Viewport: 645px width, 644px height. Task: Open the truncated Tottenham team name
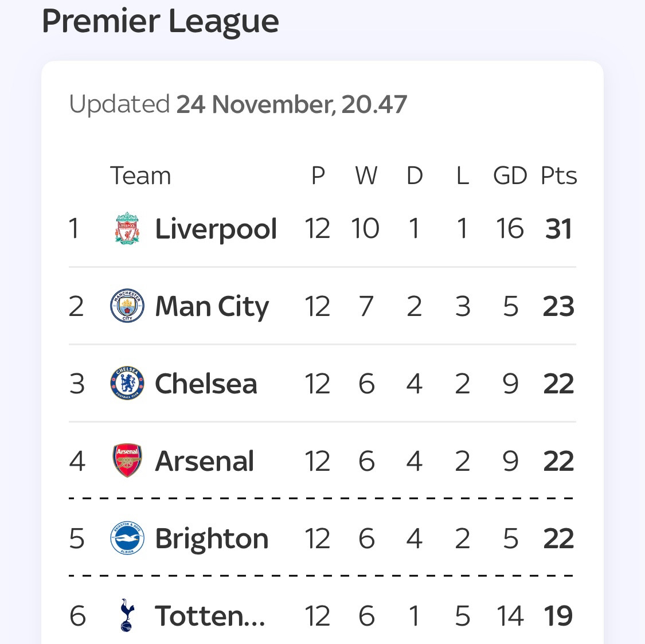(x=210, y=615)
